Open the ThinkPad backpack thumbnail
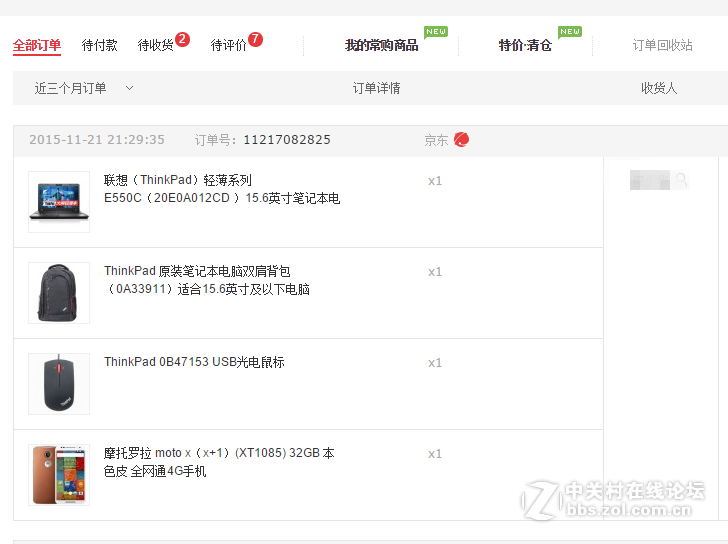Screen dimensions: 728x544 point(59,293)
